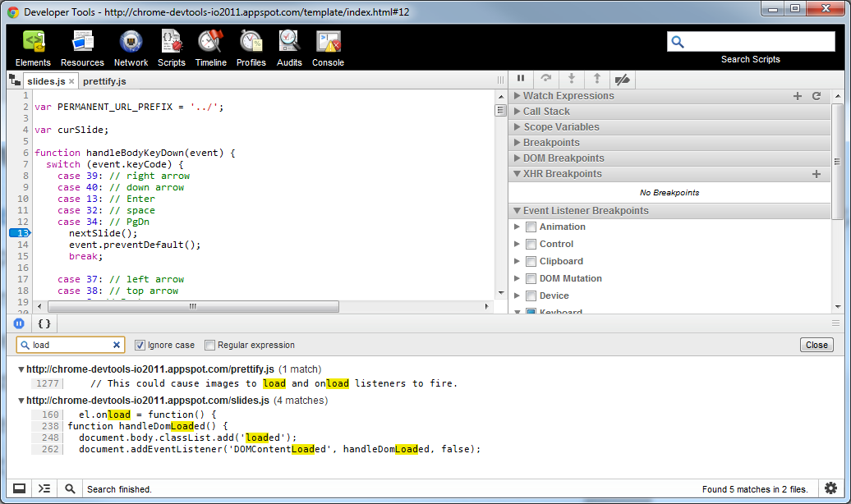The height and width of the screenshot is (504, 851).
Task: Check the Animation event listener breakpoint
Action: pyautogui.click(x=531, y=227)
